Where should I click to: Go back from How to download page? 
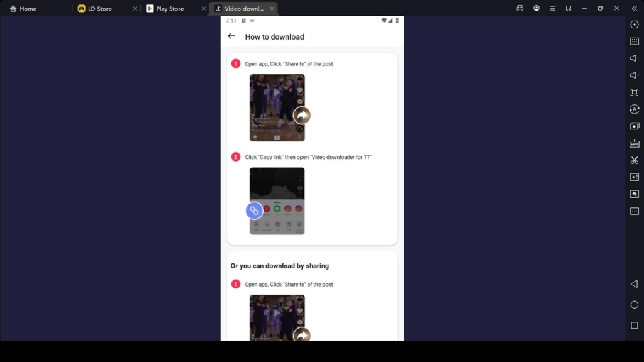(231, 36)
